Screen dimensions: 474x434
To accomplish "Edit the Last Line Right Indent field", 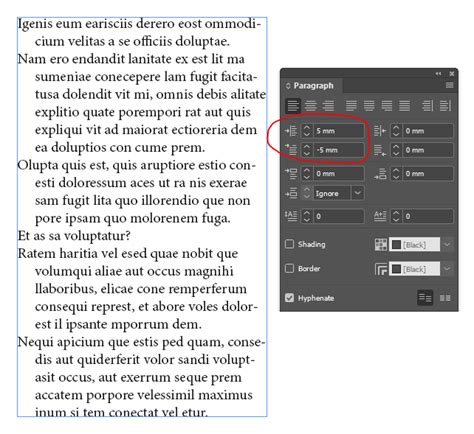I will pos(427,150).
